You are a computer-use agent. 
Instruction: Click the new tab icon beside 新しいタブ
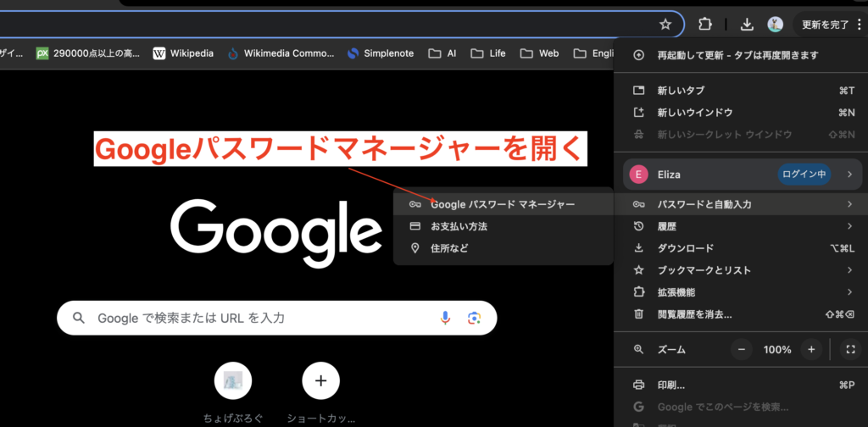639,90
